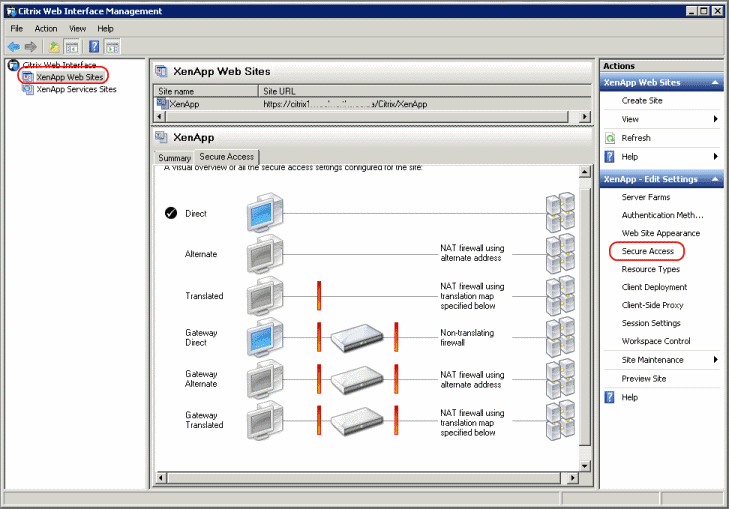Viewport: 729px width, 509px height.
Task: Click the Citrix Web Interface root icon
Action: pos(13,65)
